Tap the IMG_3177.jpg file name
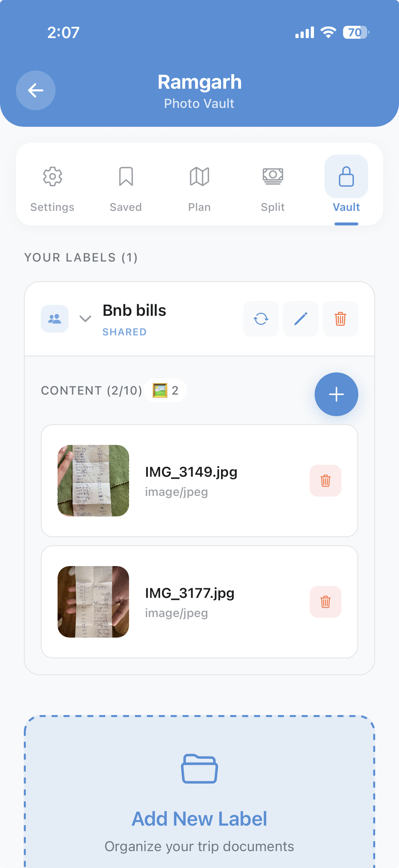 click(x=190, y=593)
